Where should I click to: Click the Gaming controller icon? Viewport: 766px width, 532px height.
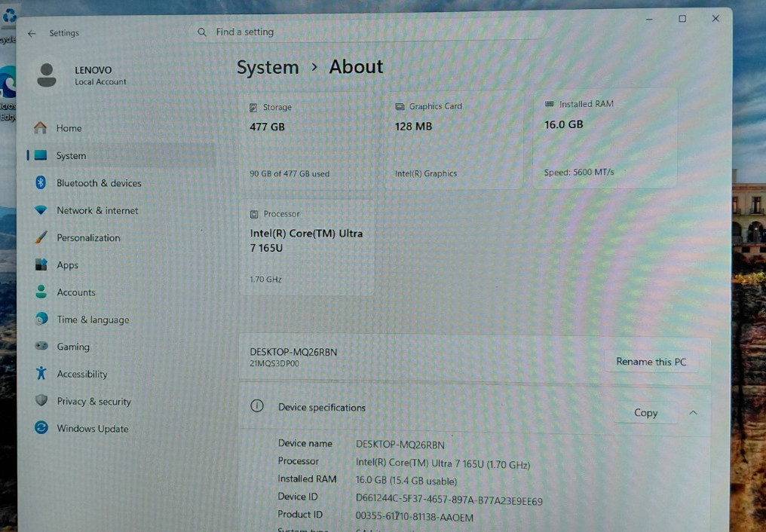(x=41, y=346)
